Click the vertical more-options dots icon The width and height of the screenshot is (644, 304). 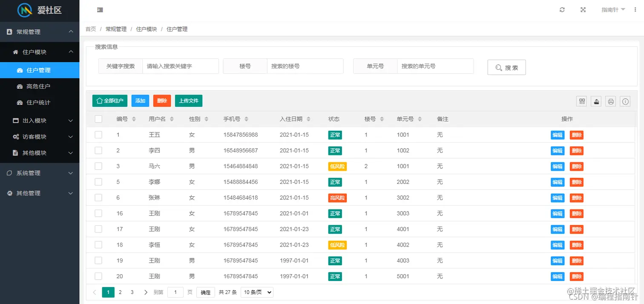pyautogui.click(x=635, y=10)
